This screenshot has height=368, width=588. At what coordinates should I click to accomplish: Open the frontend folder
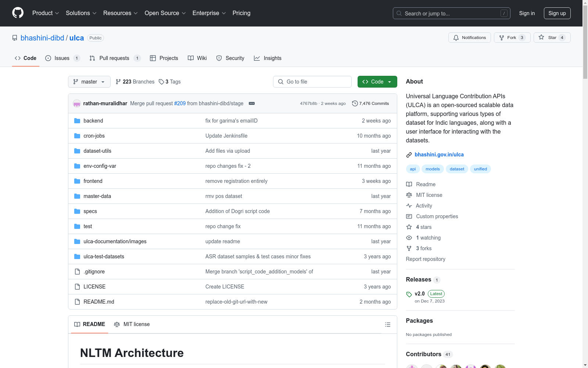pos(93,181)
